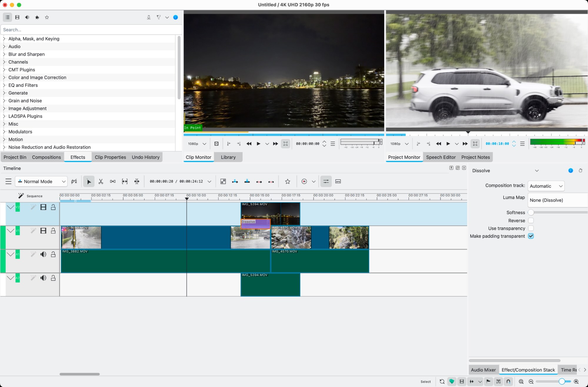The image size is (588, 387).
Task: Select the Razor (scissors) tool in the timeline toolbar
Action: click(x=101, y=182)
